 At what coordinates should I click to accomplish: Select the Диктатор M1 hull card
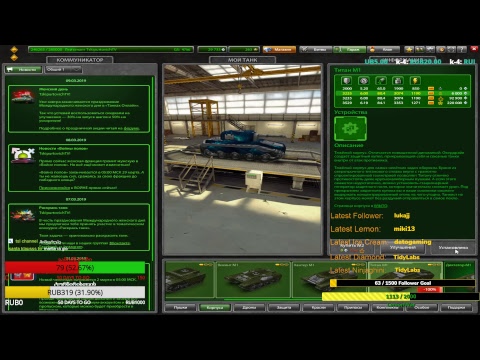coord(460,279)
